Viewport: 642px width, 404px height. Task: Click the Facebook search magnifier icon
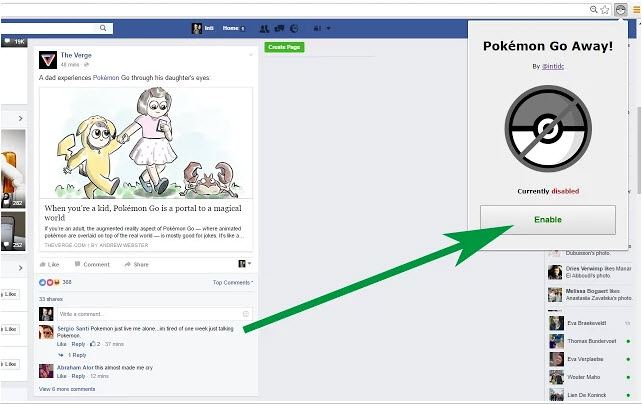103,28
